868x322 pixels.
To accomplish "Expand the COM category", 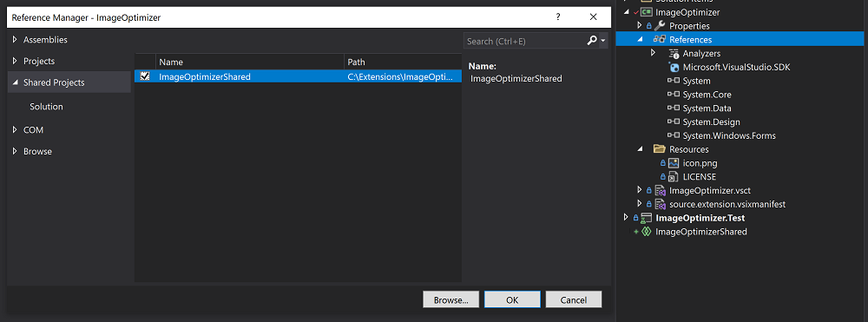I will pos(15,130).
